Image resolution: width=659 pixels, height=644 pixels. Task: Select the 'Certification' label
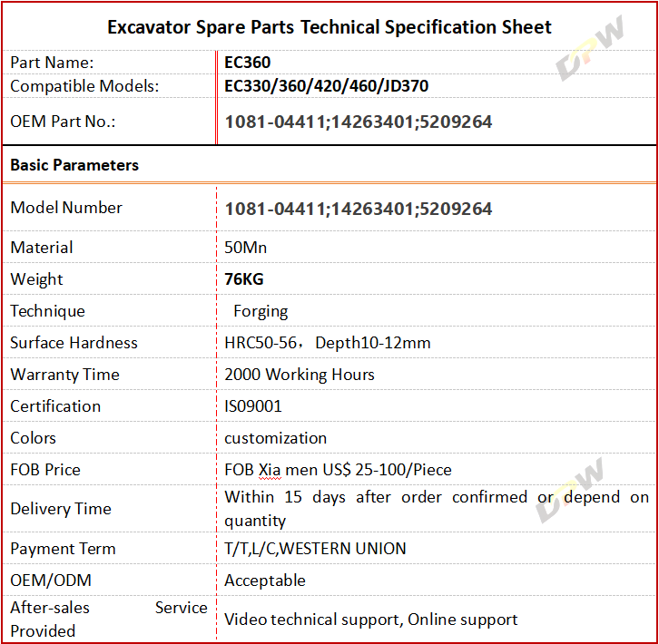pyautogui.click(x=55, y=406)
